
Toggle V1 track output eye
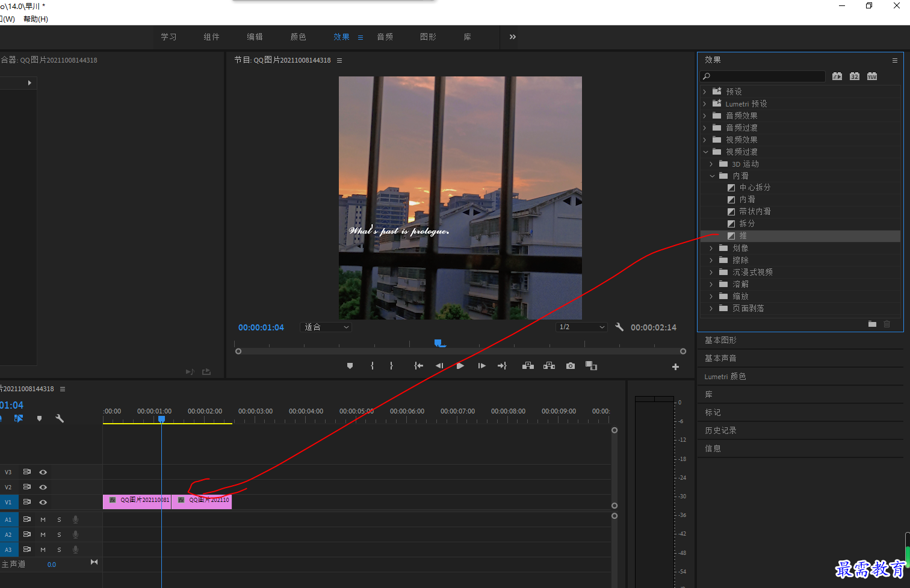point(43,502)
